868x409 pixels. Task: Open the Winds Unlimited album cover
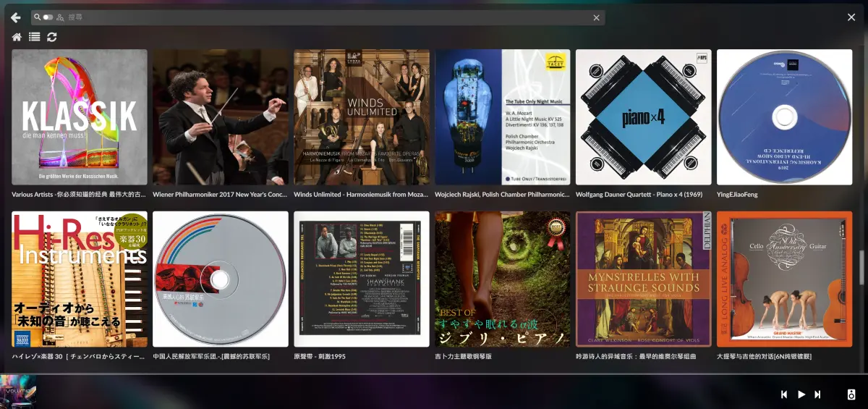tap(362, 117)
